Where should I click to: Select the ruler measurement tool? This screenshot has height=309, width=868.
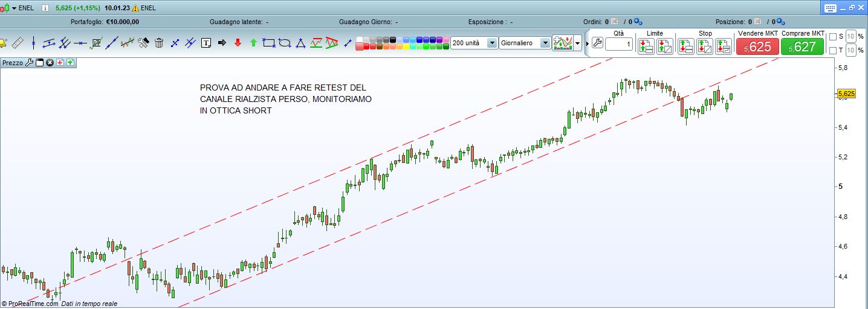coord(18,43)
